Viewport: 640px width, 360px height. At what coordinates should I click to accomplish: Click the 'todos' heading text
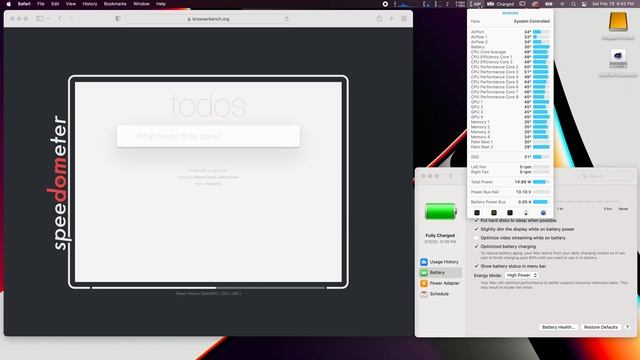pos(208,106)
